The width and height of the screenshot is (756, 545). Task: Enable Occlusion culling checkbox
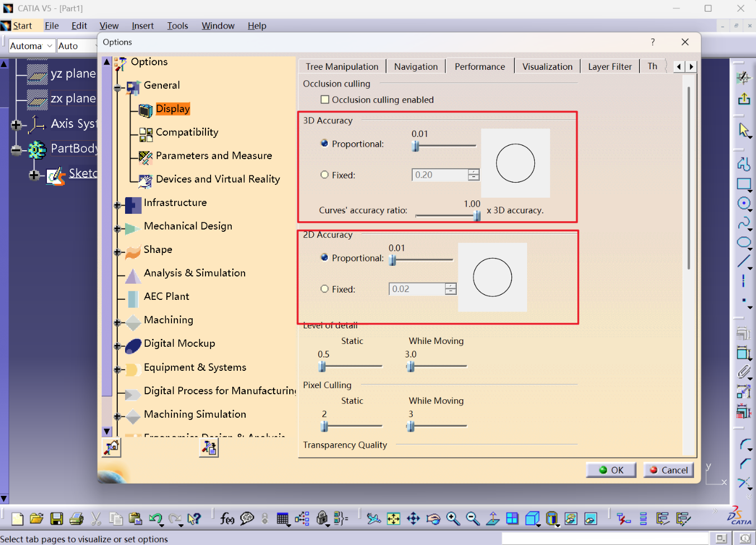coord(325,99)
